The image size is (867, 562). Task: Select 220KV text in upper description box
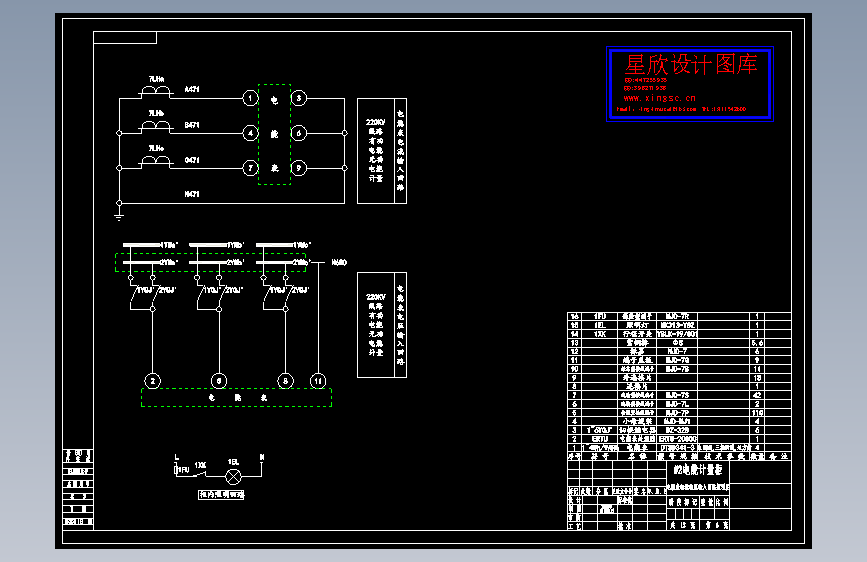pyautogui.click(x=375, y=122)
